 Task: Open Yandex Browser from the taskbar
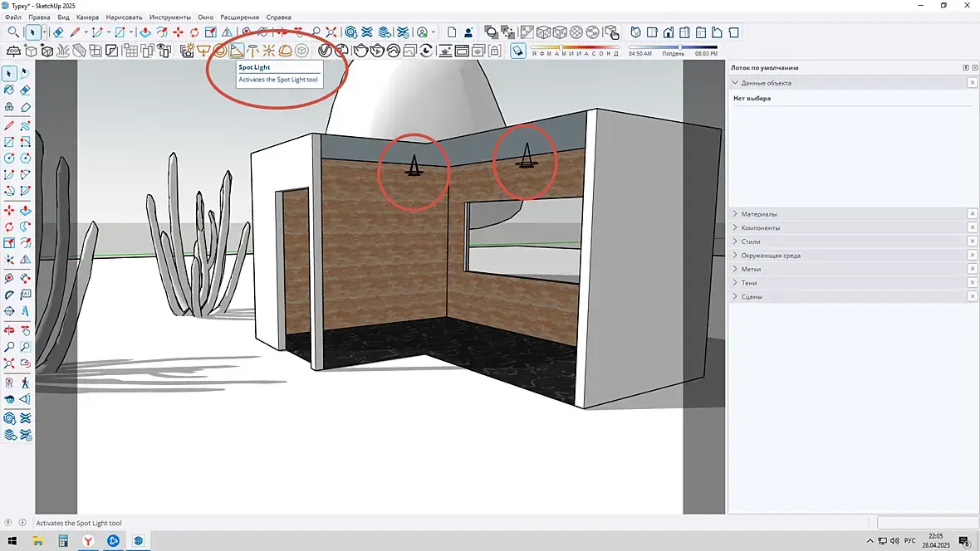point(88,541)
